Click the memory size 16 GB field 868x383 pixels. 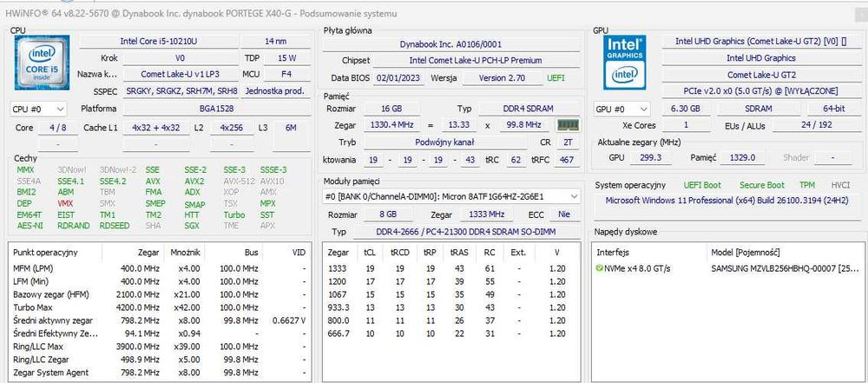393,109
